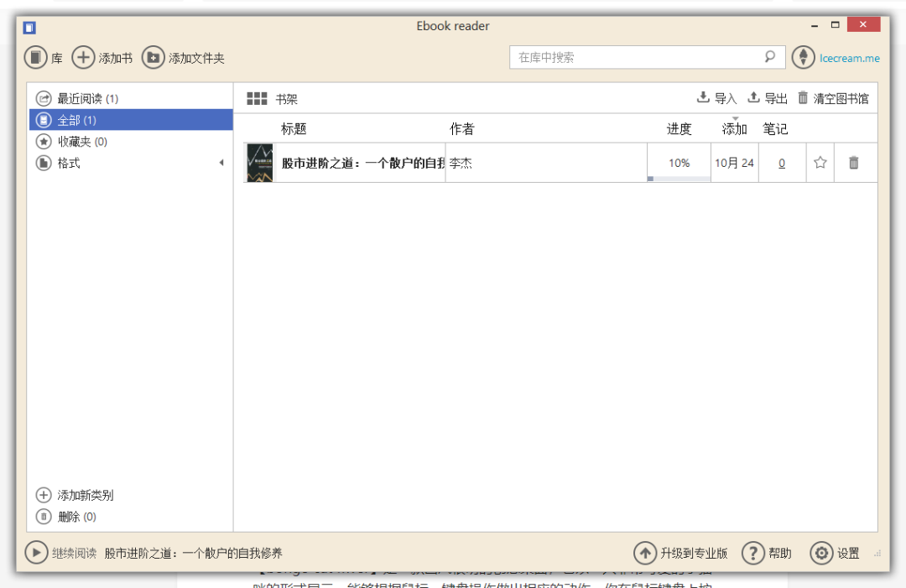Click the 10% progress cell
This screenshot has height=588, width=906.
coord(679,163)
